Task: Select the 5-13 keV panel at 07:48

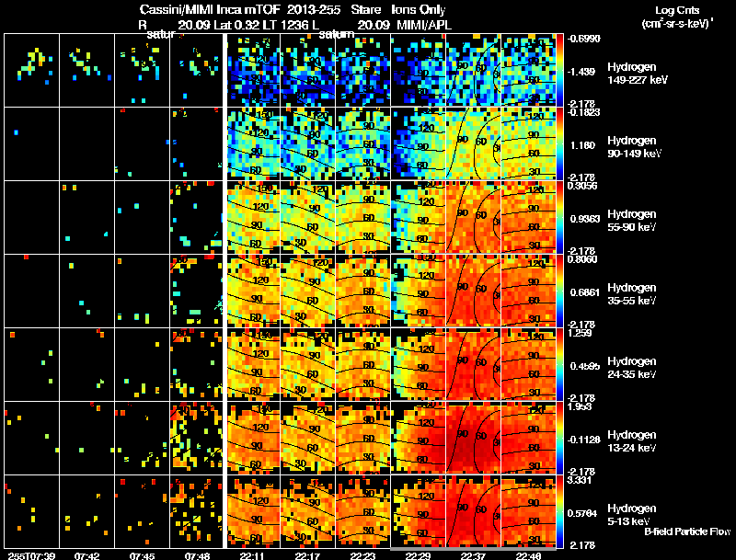Action: tap(196, 511)
